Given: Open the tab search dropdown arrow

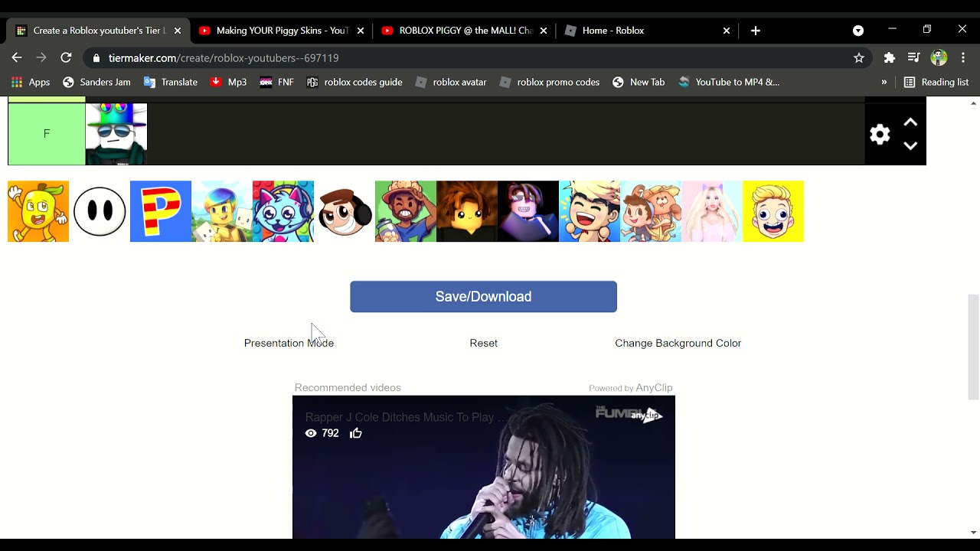Looking at the screenshot, I should (x=858, y=31).
